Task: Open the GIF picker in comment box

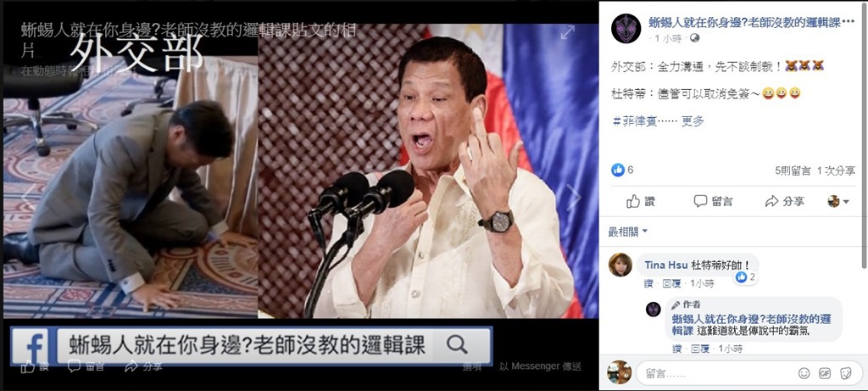Action: point(825,372)
